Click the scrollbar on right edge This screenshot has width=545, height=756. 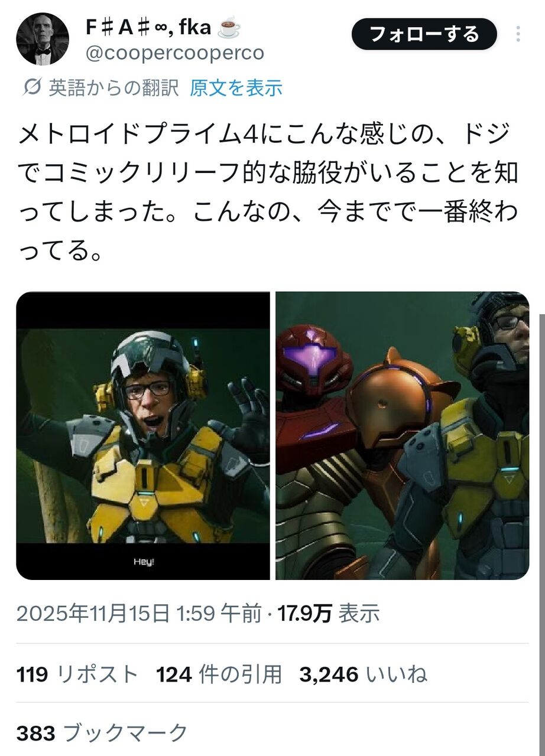click(541, 532)
